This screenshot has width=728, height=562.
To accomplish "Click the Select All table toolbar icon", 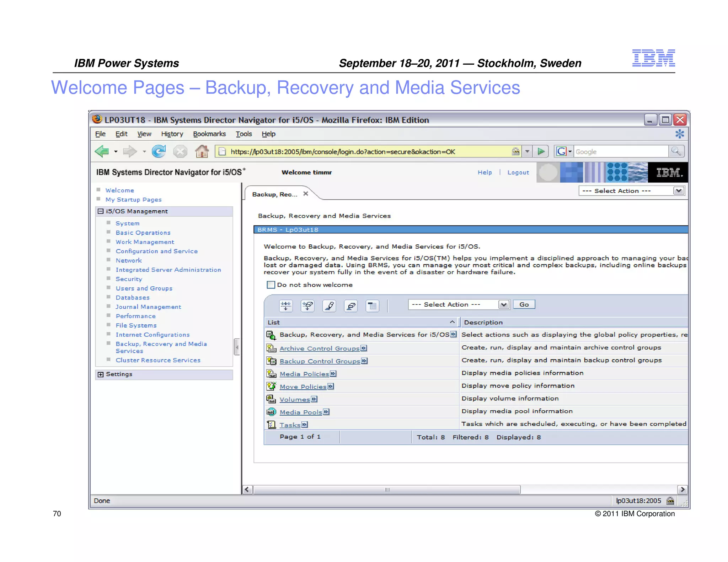I will click(286, 306).
